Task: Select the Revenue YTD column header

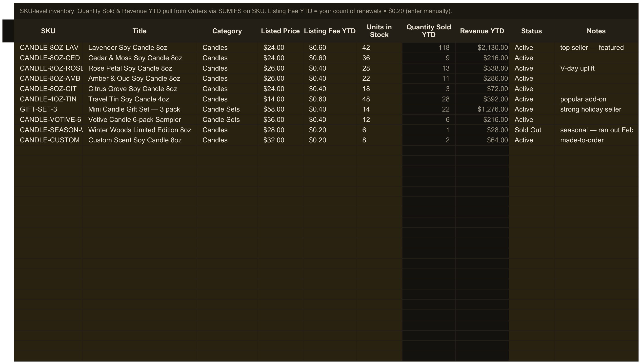Action: (482, 31)
